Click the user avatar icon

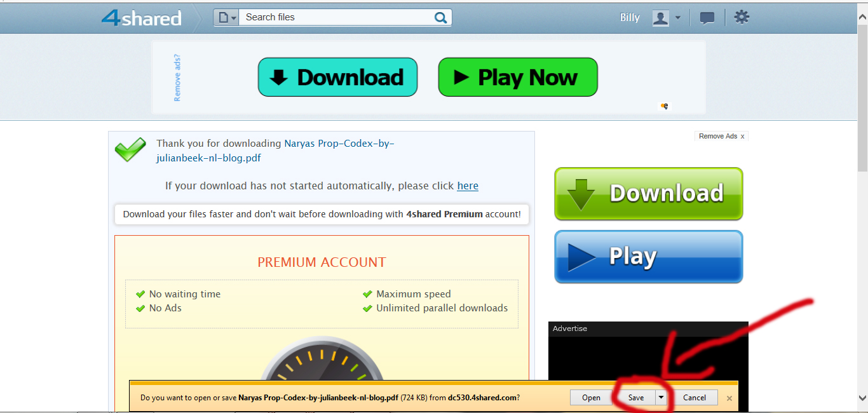coord(661,18)
